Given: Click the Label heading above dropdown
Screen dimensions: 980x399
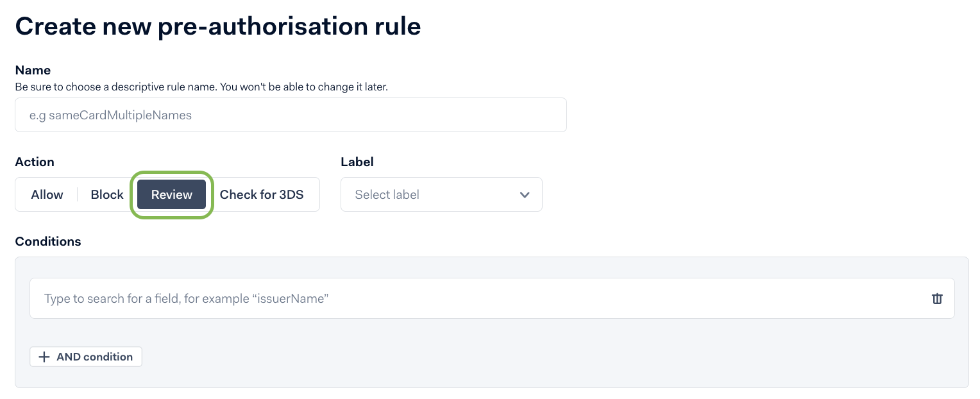Looking at the screenshot, I should pos(357,162).
